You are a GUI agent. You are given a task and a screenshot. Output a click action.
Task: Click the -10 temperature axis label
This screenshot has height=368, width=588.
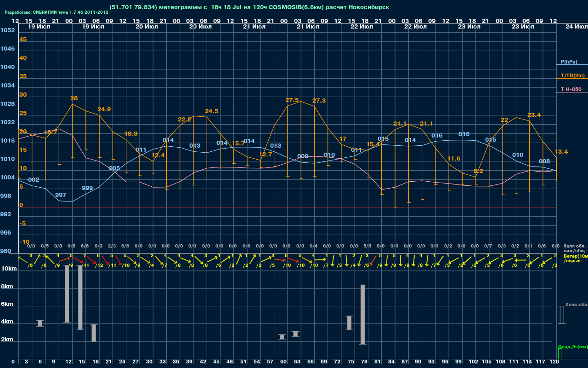click(25, 242)
